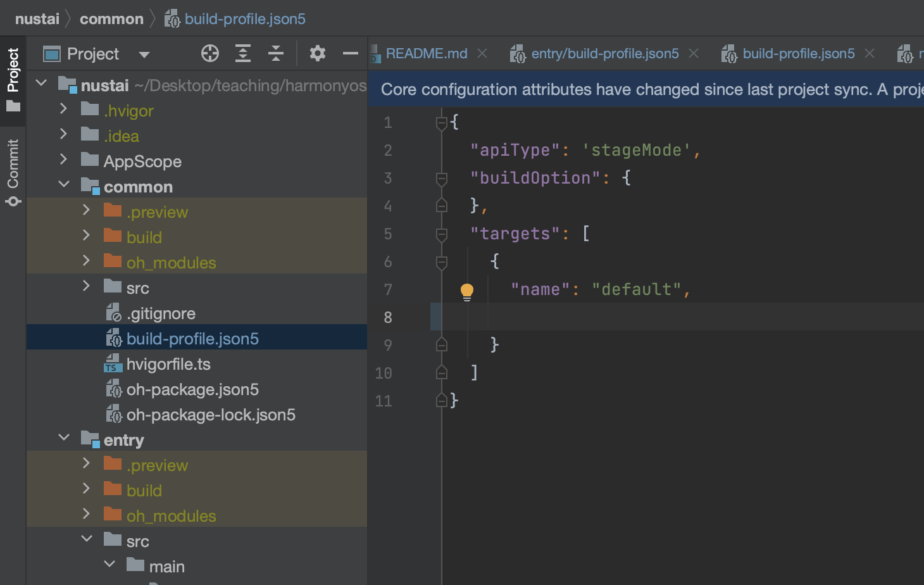Open the Commit tool window side tab
This screenshot has height=585, width=924.
[13, 172]
